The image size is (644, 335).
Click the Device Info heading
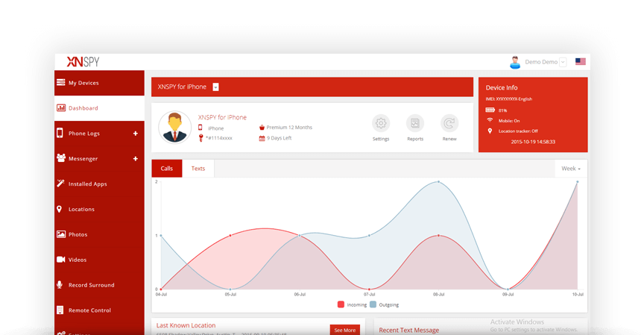[502, 87]
